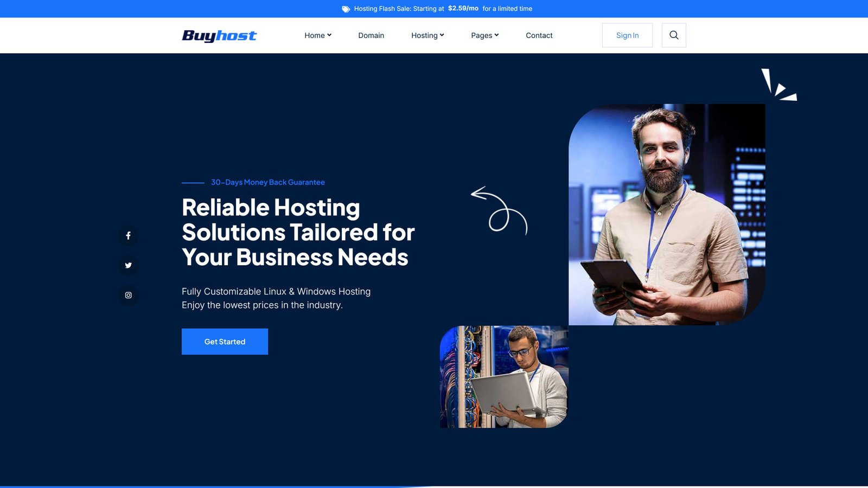
Task: Open the Twitter social link
Action: point(128,266)
